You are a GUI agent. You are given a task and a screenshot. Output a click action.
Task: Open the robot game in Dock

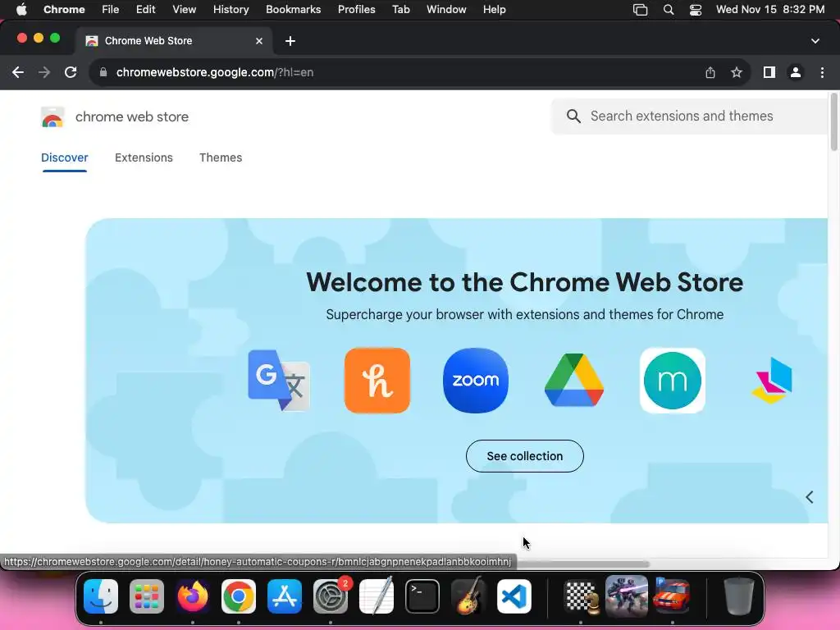(x=626, y=596)
